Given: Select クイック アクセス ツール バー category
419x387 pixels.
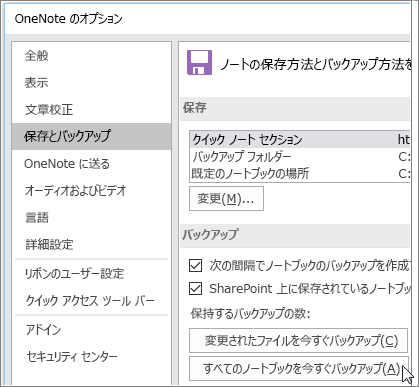Looking at the screenshot, I should pyautogui.click(x=90, y=301).
